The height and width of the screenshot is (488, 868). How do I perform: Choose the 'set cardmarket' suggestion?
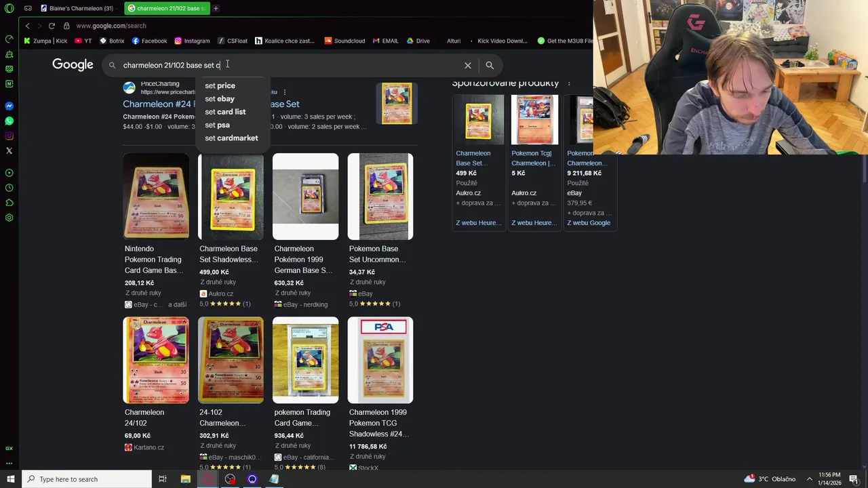point(231,138)
